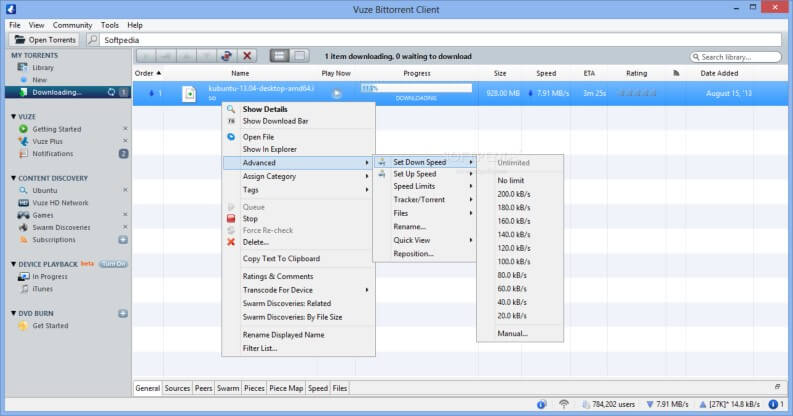Select New in My Torrents sidebar
This screenshot has width=793, height=416.
coord(39,80)
